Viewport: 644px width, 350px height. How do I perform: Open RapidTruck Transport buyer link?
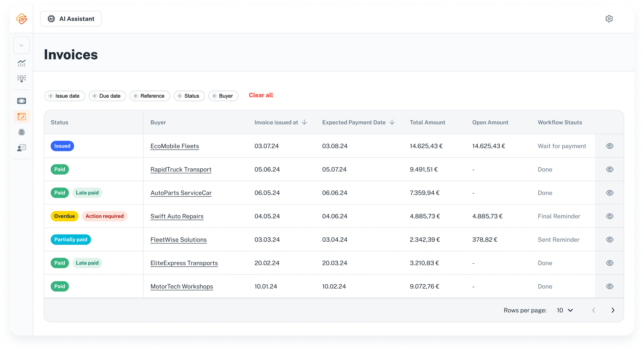click(x=181, y=169)
